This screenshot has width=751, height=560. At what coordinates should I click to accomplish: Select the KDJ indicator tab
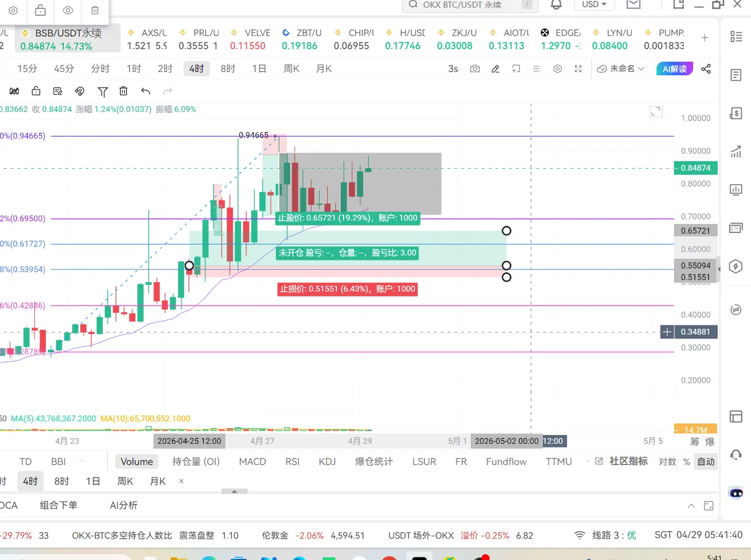pyautogui.click(x=327, y=462)
